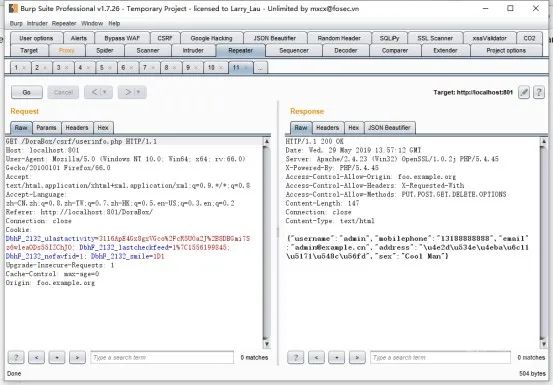553x386 pixels.
Task: Add new Repeater tab with ellipsis
Action: point(260,67)
